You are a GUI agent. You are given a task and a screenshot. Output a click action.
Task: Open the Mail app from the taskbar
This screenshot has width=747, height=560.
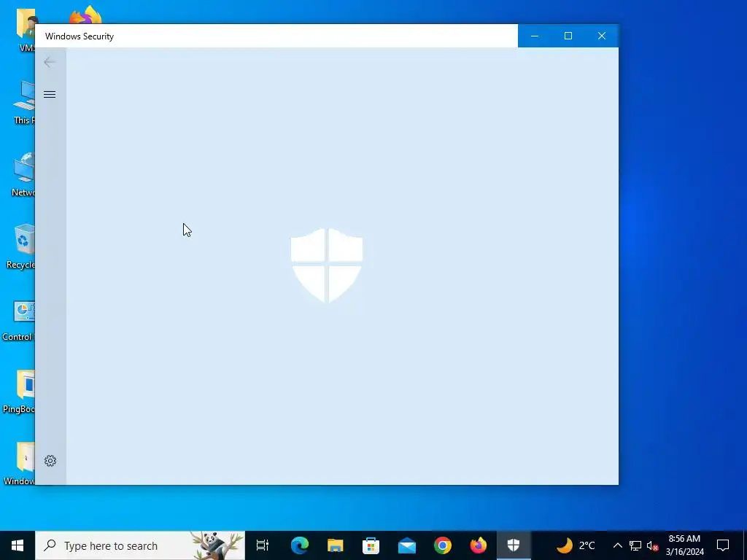407,545
